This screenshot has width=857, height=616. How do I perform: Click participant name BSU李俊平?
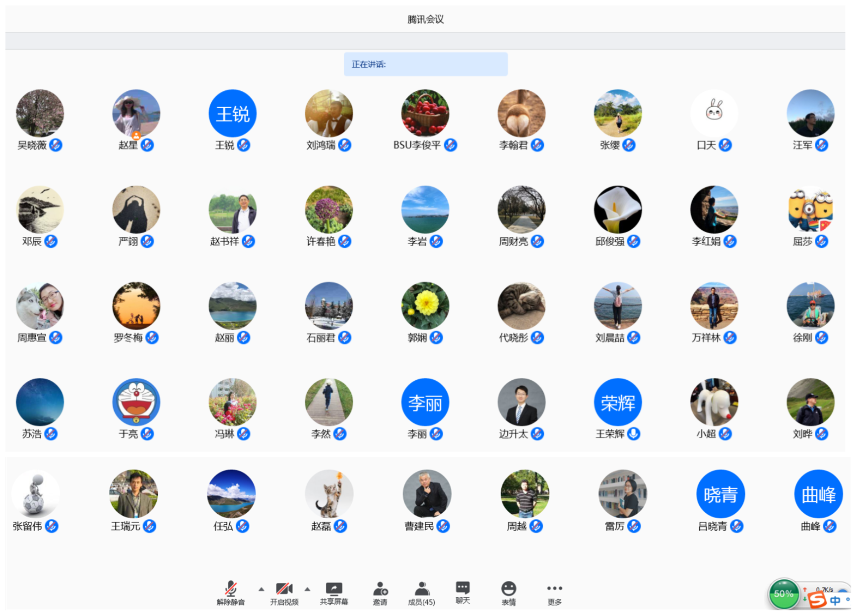point(417,145)
